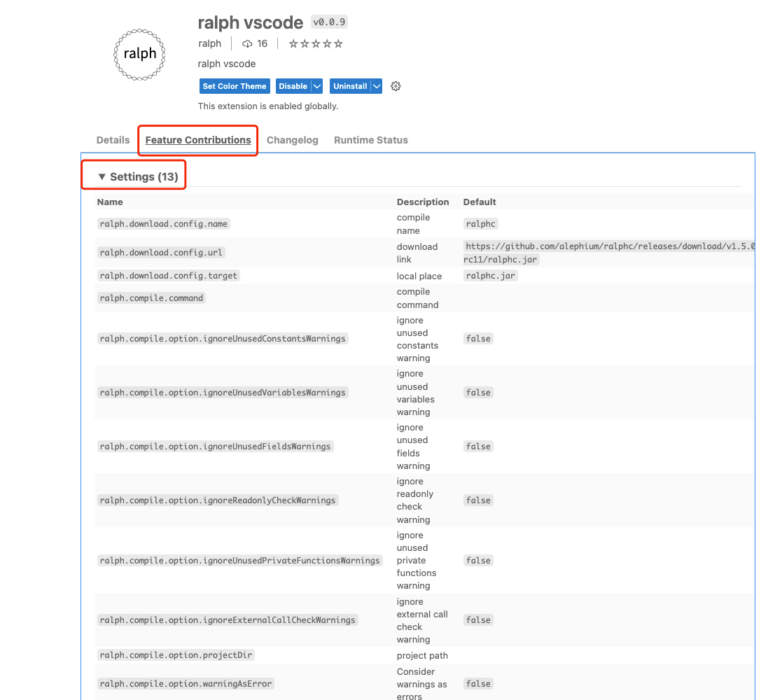Image resolution: width=775 pixels, height=700 pixels.
Task: Open the Runtime Status tab
Action: [x=370, y=140]
